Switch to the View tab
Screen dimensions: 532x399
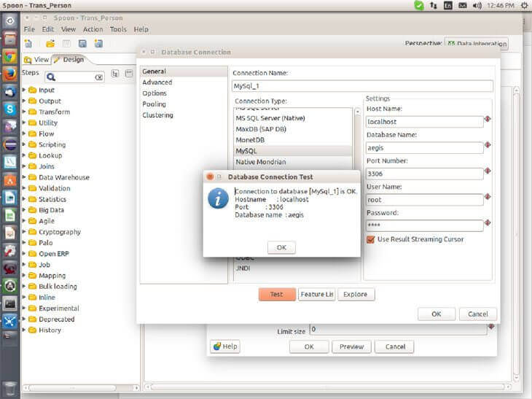(x=36, y=60)
